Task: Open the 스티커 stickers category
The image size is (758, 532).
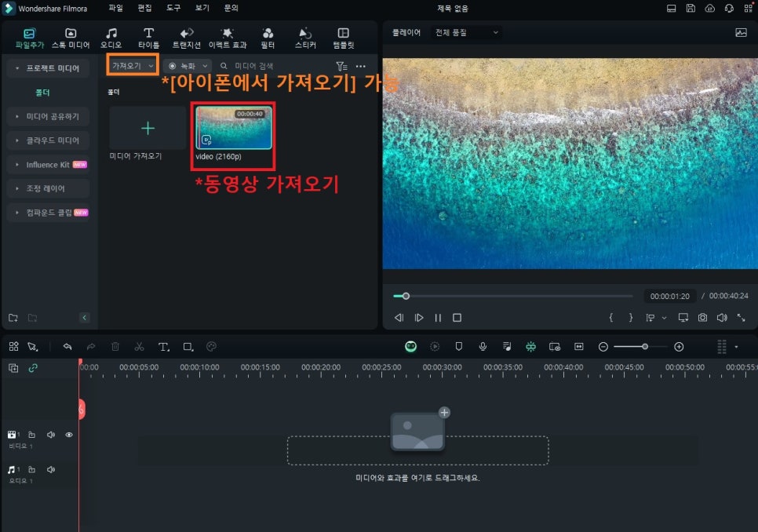Action: [x=305, y=38]
